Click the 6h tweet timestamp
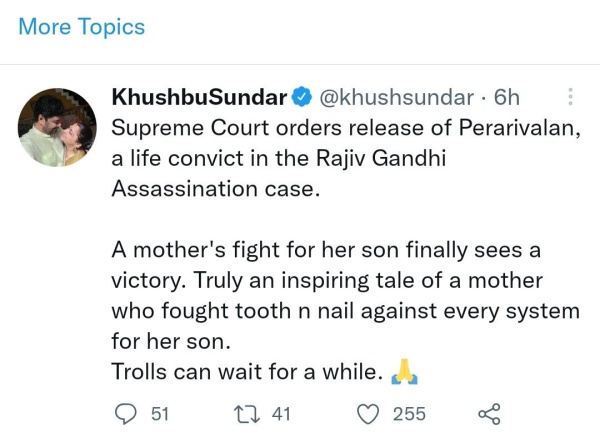Image resolution: width=600 pixels, height=442 pixels. [507, 98]
